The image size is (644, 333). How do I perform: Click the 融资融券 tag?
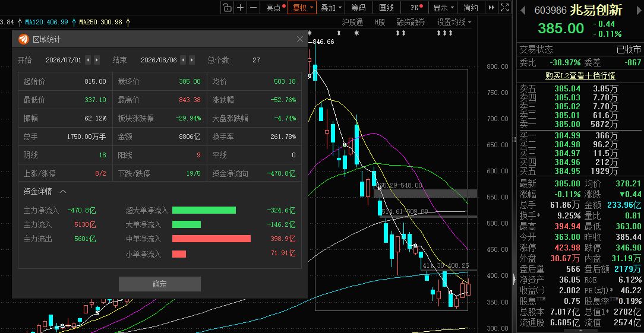[x=411, y=22]
